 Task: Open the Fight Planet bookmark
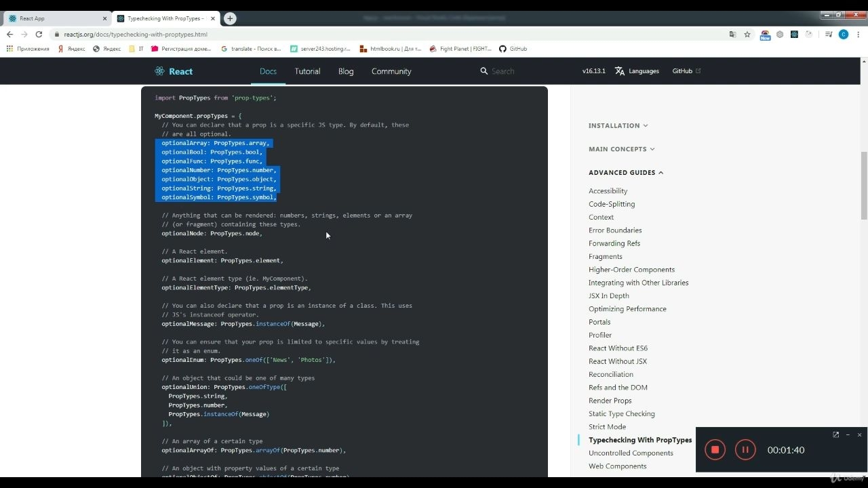pyautogui.click(x=460, y=49)
